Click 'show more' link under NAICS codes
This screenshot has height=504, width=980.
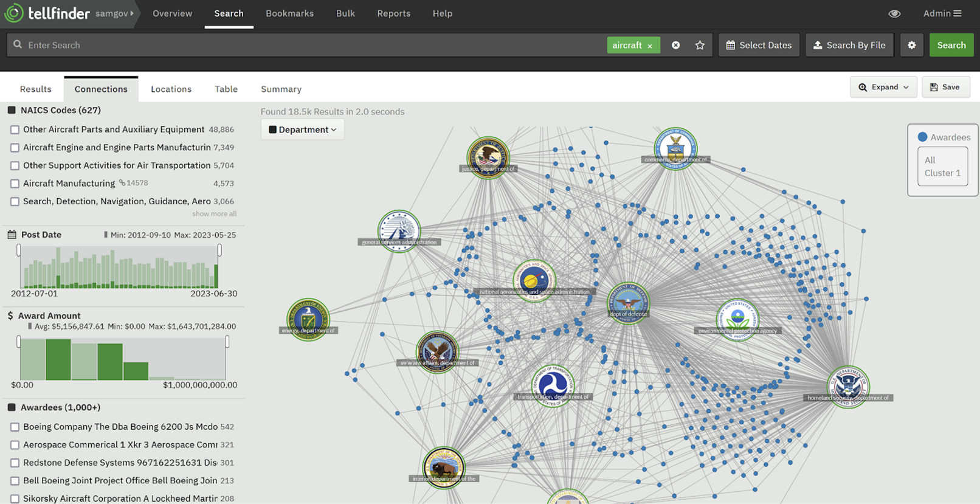[x=209, y=214]
